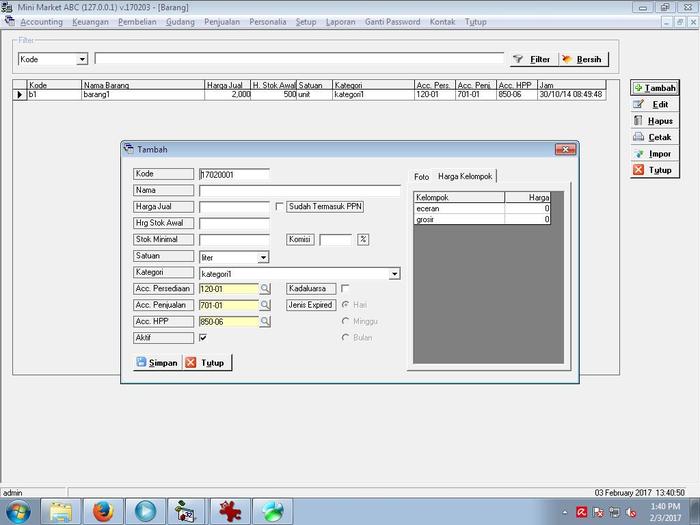Switch to the Foto tab
The height and width of the screenshot is (525, 700).
click(422, 177)
